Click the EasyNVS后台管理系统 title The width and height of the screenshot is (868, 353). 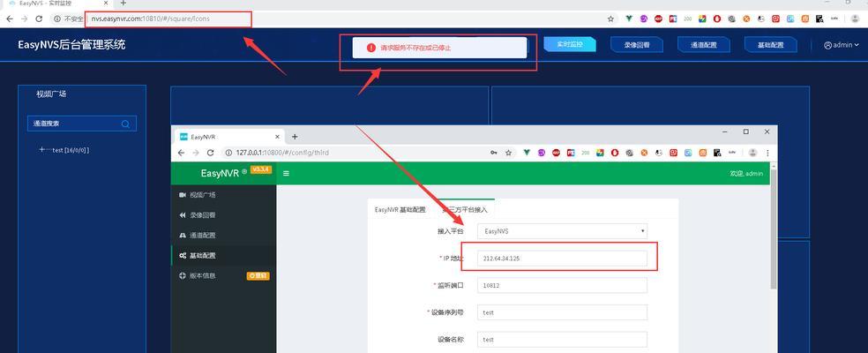pos(71,44)
